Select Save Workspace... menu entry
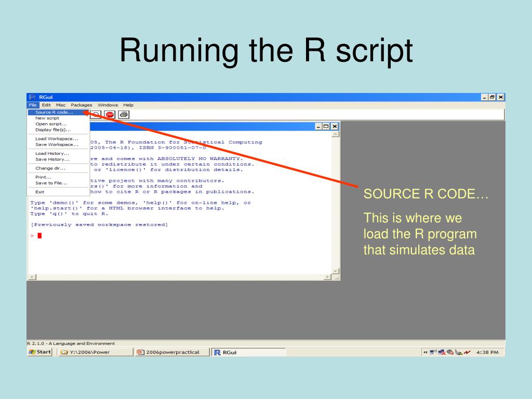 [x=58, y=144]
